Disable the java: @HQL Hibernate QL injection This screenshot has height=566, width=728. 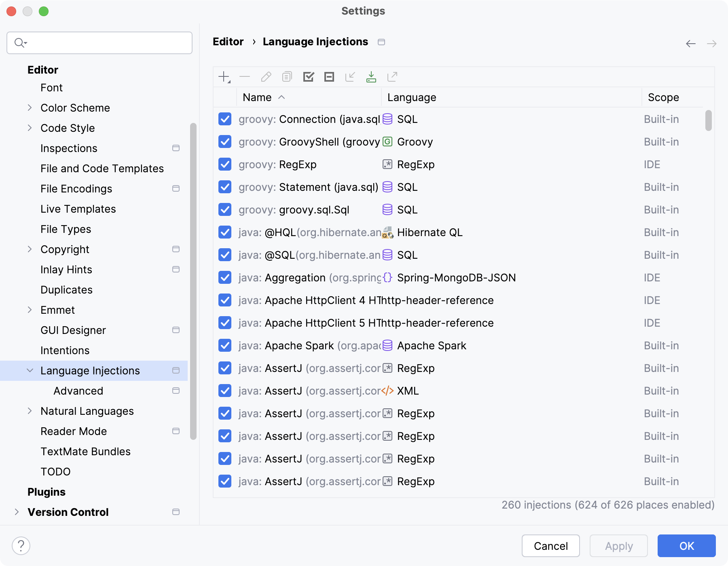(225, 232)
